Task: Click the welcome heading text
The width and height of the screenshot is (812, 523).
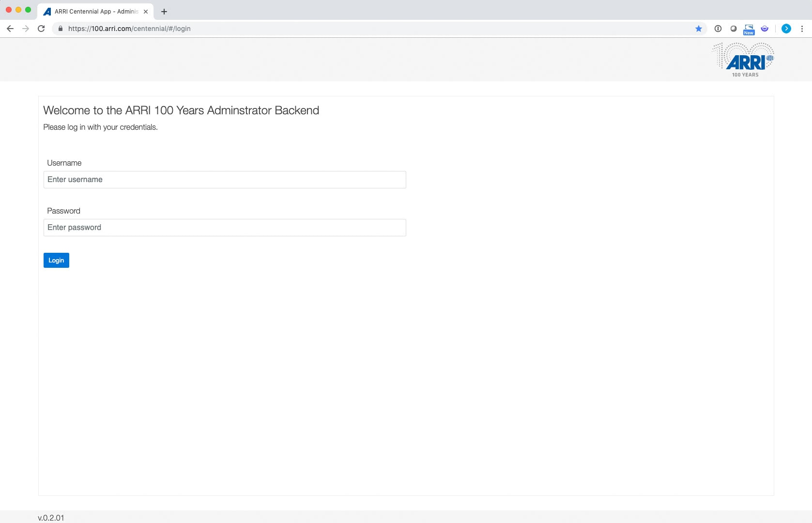Action: pyautogui.click(x=181, y=110)
